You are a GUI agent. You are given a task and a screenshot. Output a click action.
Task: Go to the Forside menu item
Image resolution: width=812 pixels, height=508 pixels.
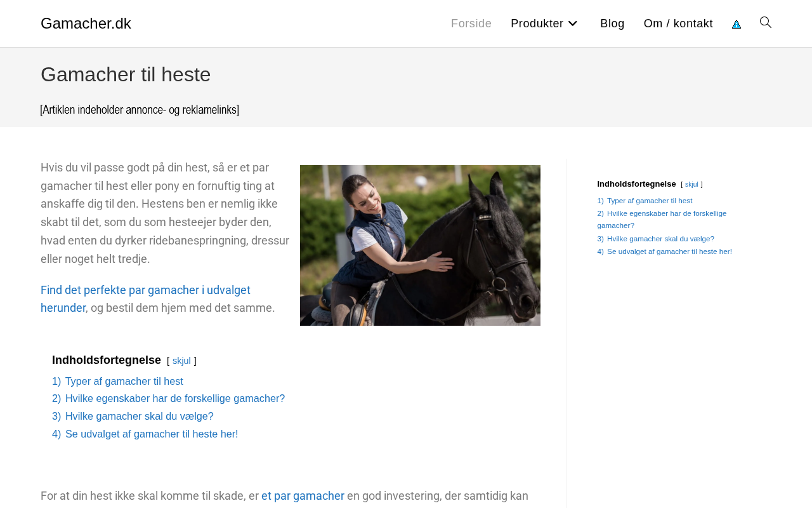(471, 23)
